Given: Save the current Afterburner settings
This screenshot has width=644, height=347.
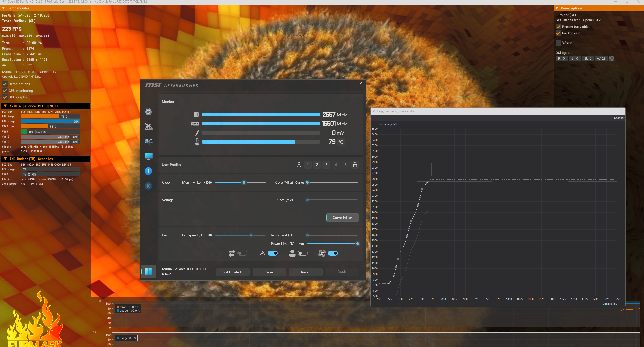Looking at the screenshot, I should (x=269, y=272).
